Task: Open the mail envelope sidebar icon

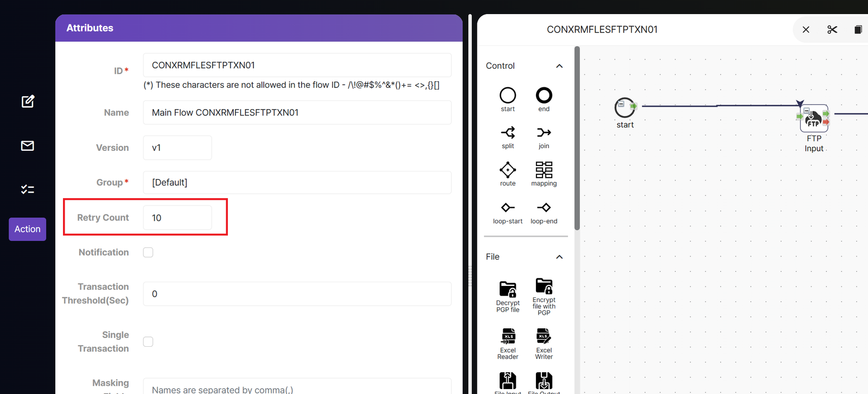Action: 28,145
